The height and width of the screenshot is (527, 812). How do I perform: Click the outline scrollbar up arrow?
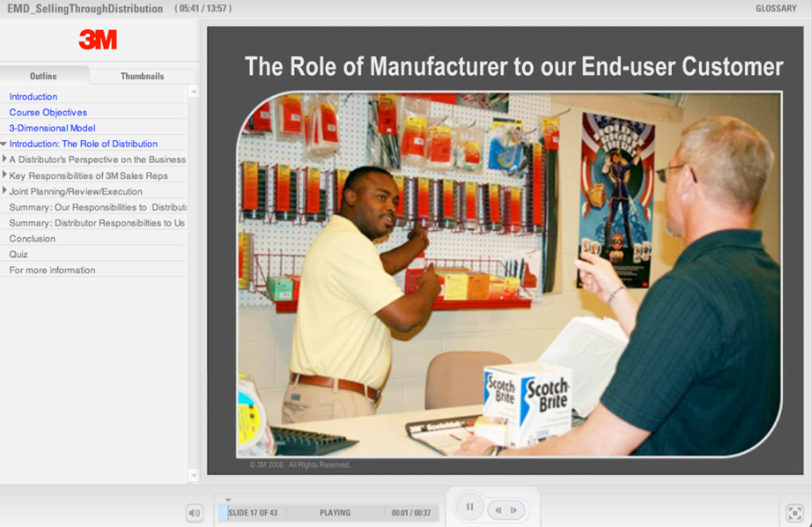(194, 92)
